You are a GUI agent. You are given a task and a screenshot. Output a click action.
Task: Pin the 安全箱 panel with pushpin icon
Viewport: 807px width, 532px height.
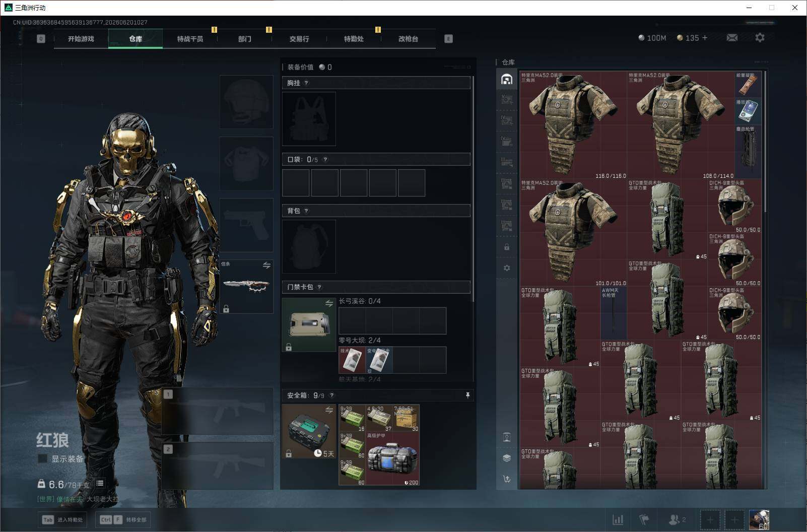tap(467, 395)
